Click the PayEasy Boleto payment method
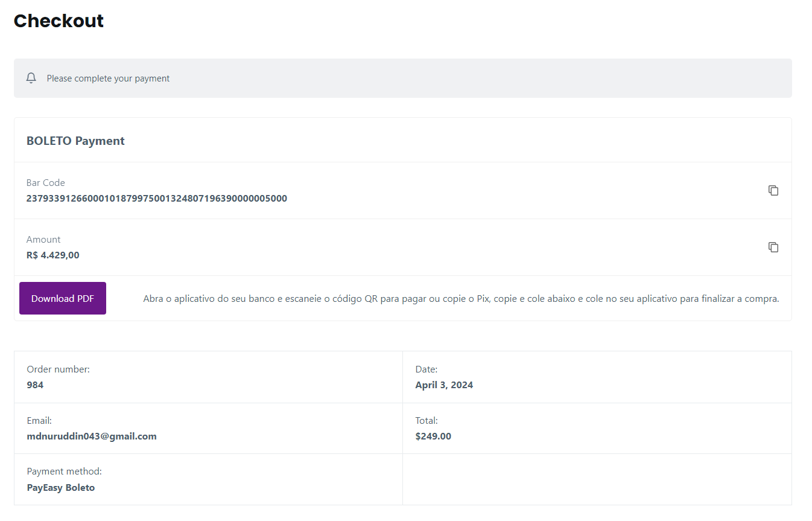 [61, 488]
